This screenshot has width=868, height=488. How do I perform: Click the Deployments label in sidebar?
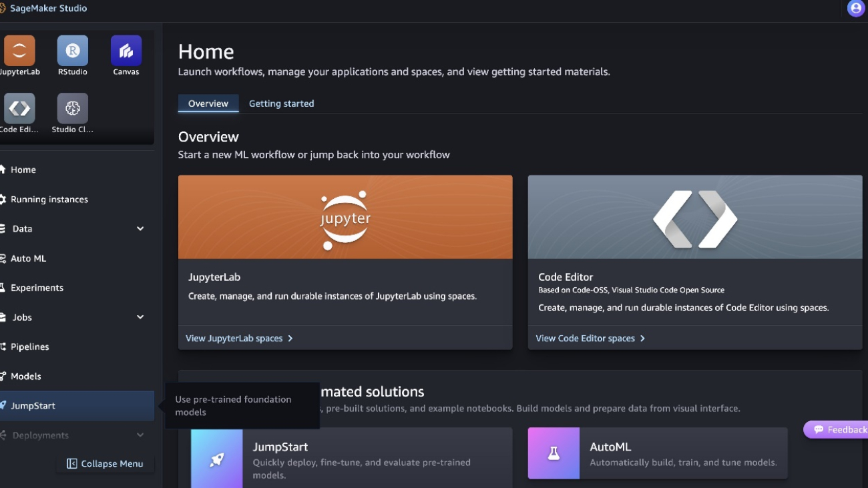coord(40,435)
